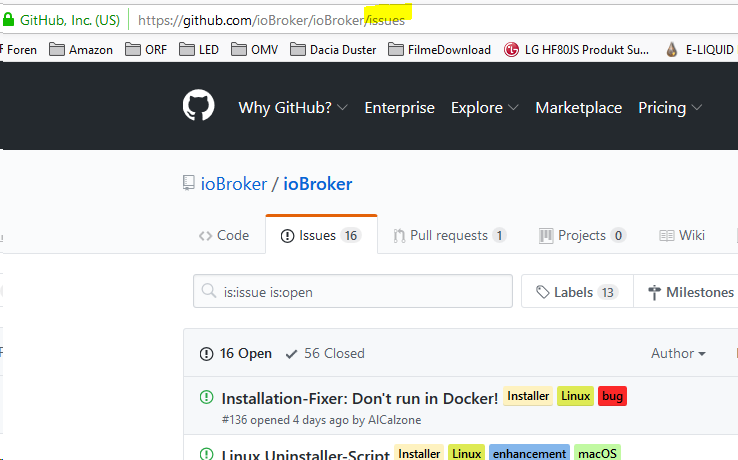Open the Amazon bookmarks folder

pos(81,49)
